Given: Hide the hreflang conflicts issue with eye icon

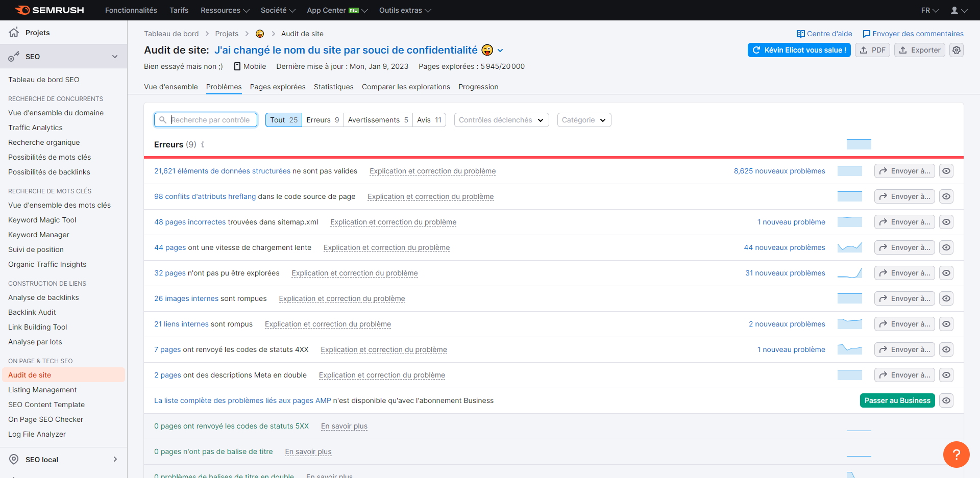Looking at the screenshot, I should click(x=947, y=196).
